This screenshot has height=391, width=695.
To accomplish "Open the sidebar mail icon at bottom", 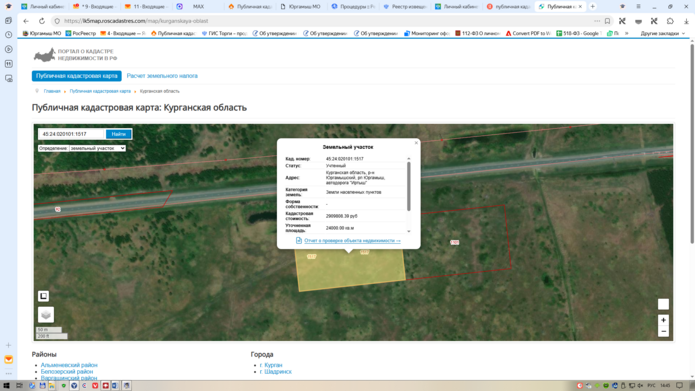I will point(8,360).
